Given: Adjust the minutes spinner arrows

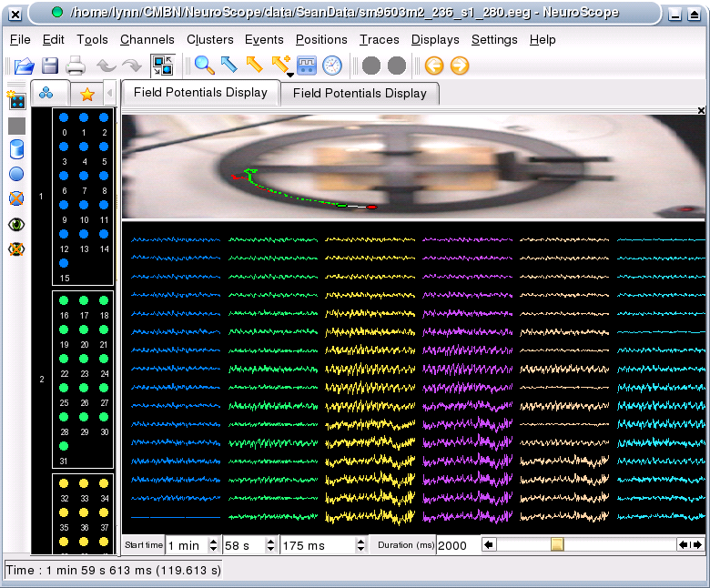Looking at the screenshot, I should (213, 545).
